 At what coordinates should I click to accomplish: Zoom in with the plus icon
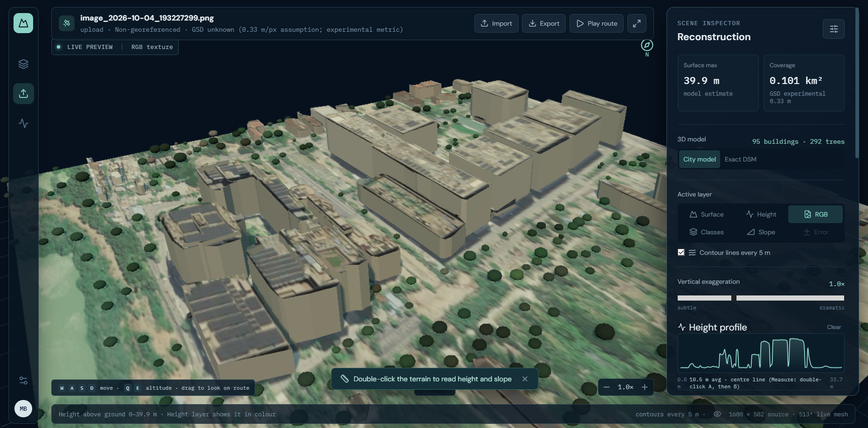point(645,387)
